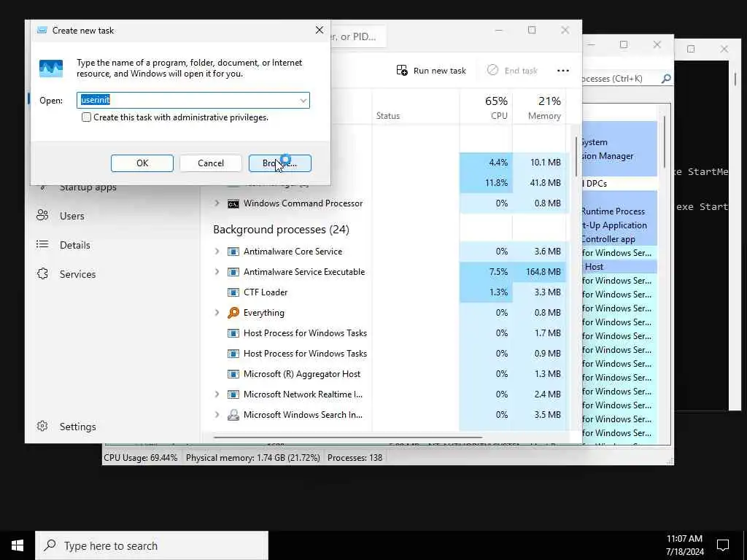Expand Antimalware Service Executable row
The image size is (747, 560).
tap(217, 272)
